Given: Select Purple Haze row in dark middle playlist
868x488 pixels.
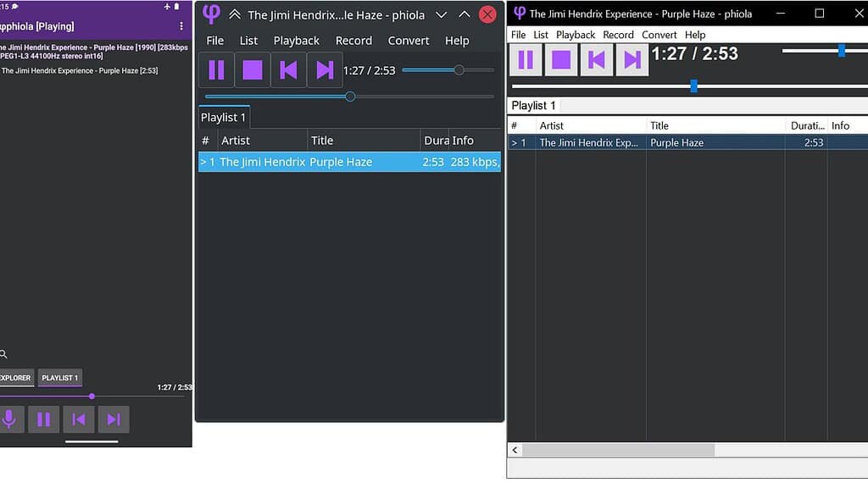Looking at the screenshot, I should (349, 162).
